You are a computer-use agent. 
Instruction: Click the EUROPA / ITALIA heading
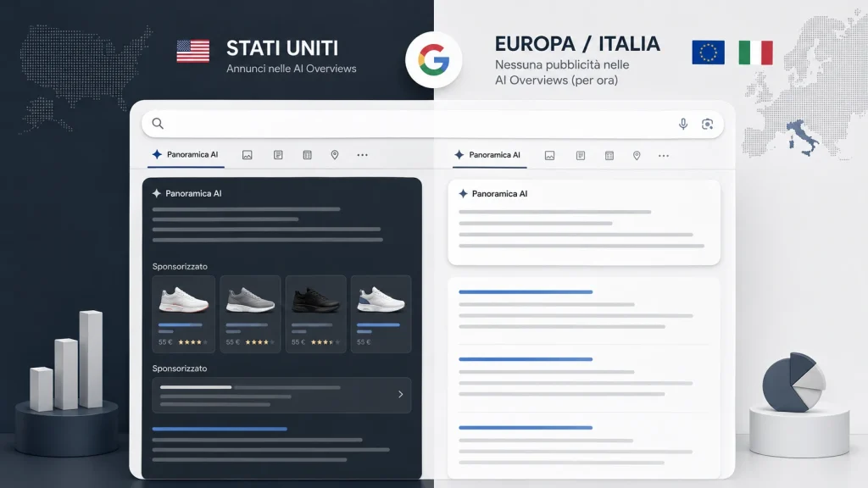[576, 44]
